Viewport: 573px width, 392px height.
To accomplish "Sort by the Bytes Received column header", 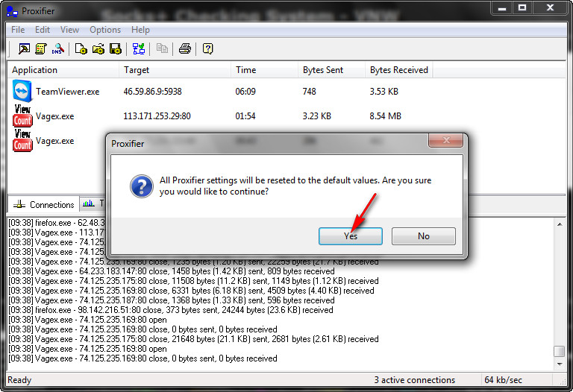I will coord(399,70).
